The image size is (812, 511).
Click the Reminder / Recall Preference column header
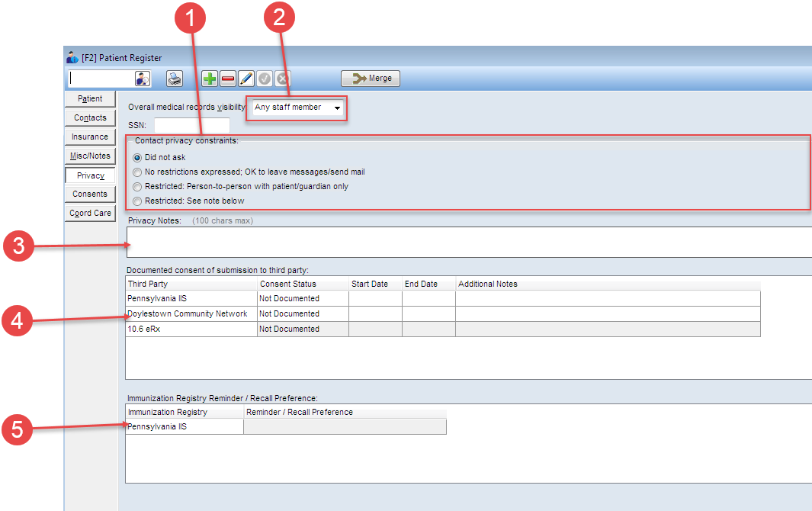(x=345, y=412)
